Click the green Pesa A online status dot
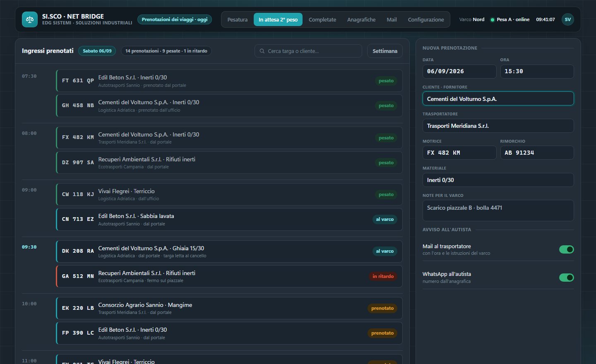The width and height of the screenshot is (596, 364). coord(493,20)
